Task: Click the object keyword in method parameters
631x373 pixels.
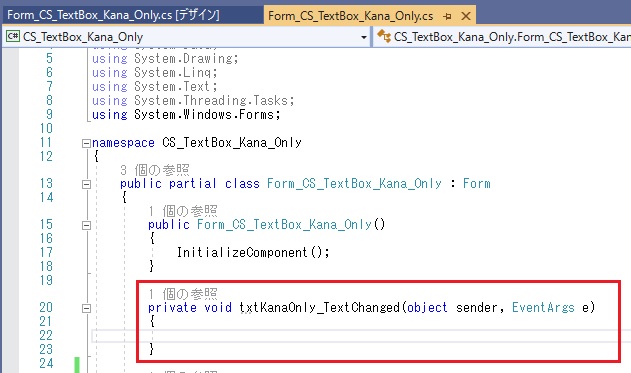Action: 427,308
